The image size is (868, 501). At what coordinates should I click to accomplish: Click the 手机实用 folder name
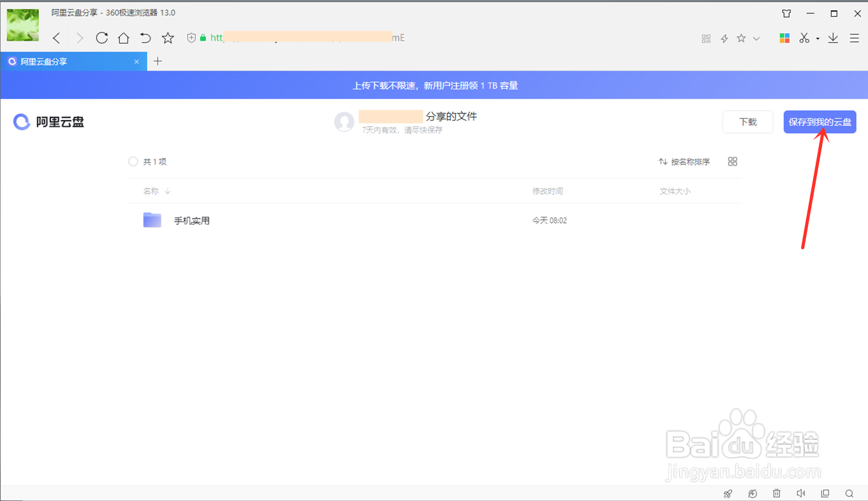(192, 221)
